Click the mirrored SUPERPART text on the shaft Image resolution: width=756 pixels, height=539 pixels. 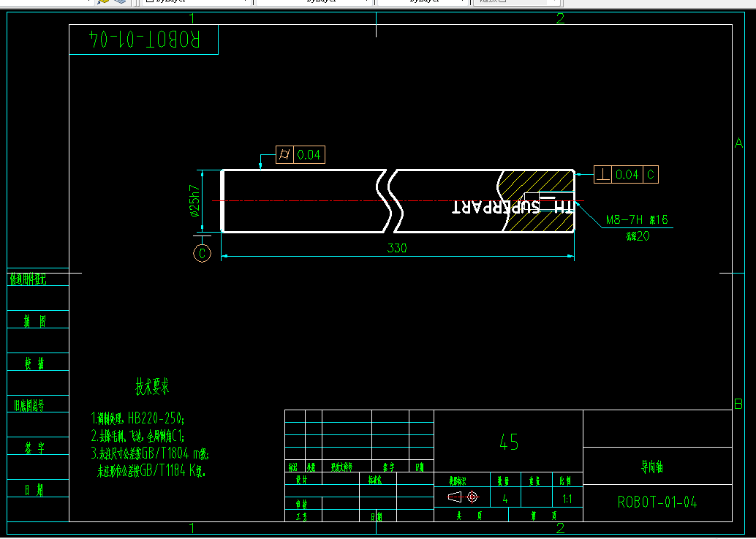point(496,207)
